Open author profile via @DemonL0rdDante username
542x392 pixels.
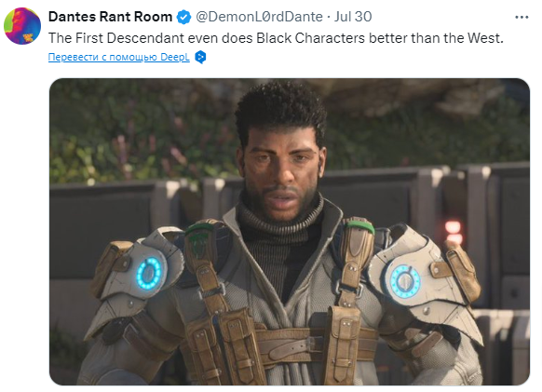(x=259, y=17)
